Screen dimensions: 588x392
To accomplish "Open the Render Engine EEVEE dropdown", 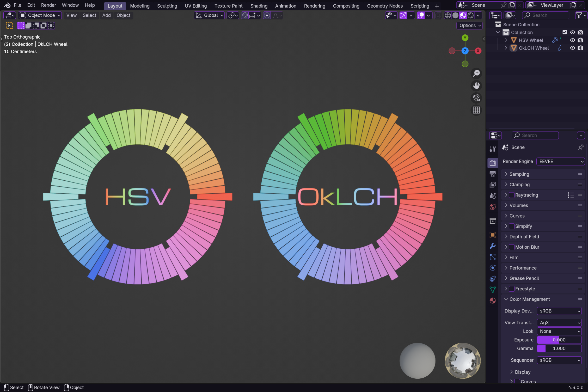I will [560, 161].
